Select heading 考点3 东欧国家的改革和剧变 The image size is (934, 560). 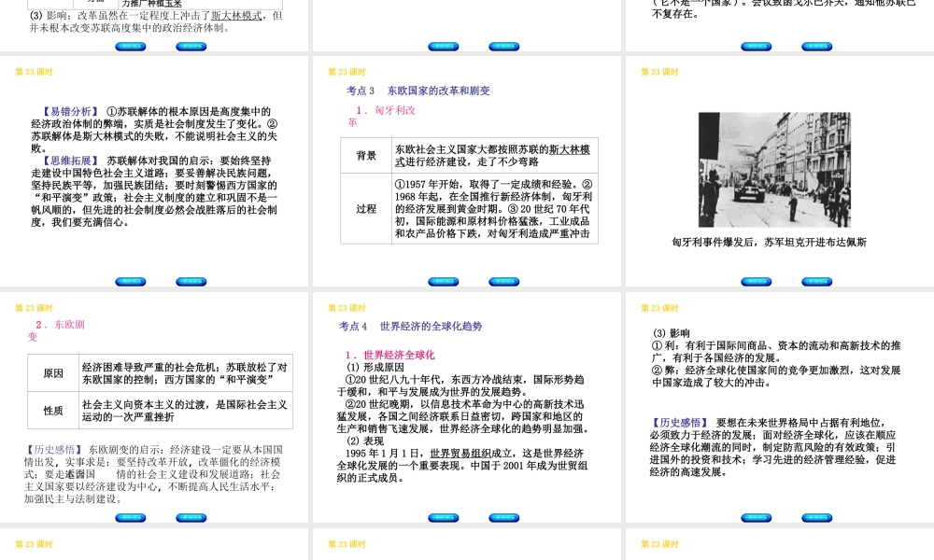[418, 91]
